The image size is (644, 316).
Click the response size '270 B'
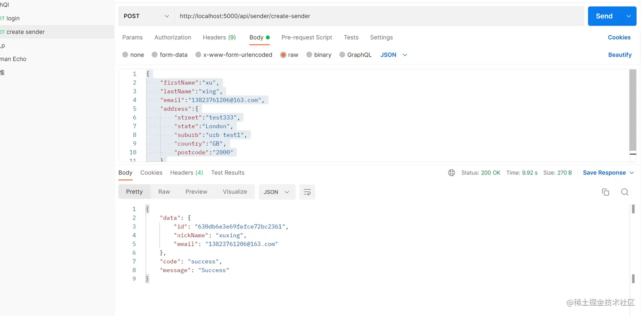point(565,173)
